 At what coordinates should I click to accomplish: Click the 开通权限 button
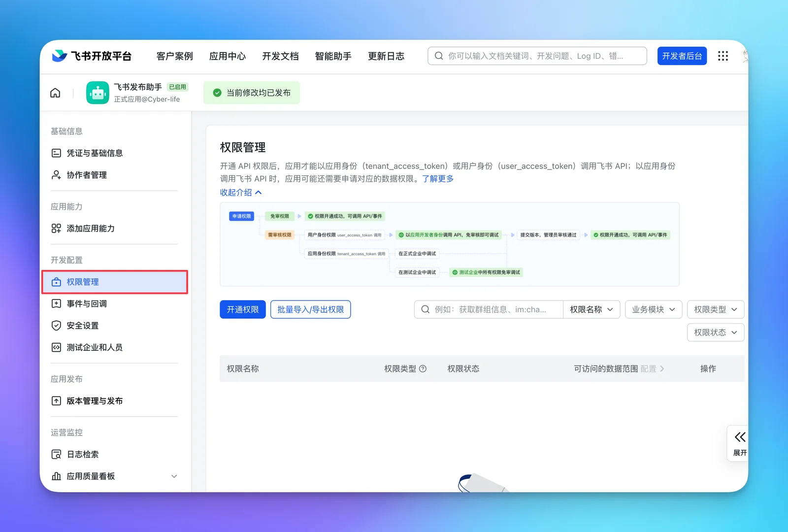click(243, 309)
